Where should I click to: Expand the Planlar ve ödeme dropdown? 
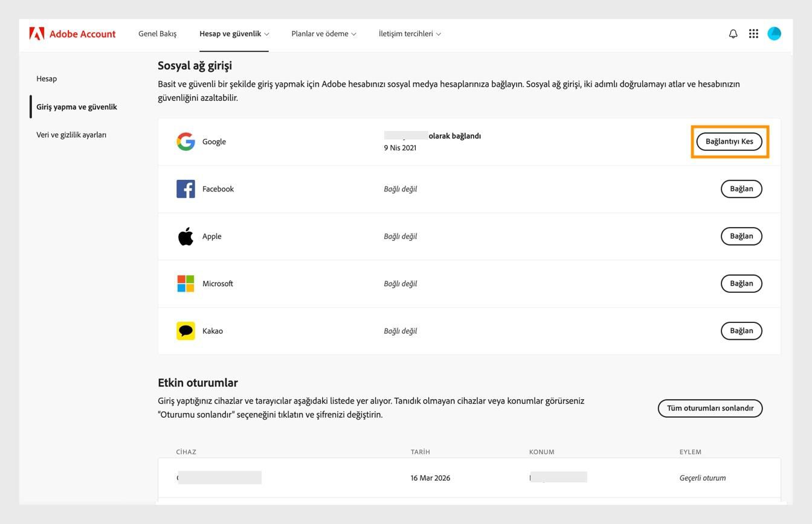[x=322, y=34]
